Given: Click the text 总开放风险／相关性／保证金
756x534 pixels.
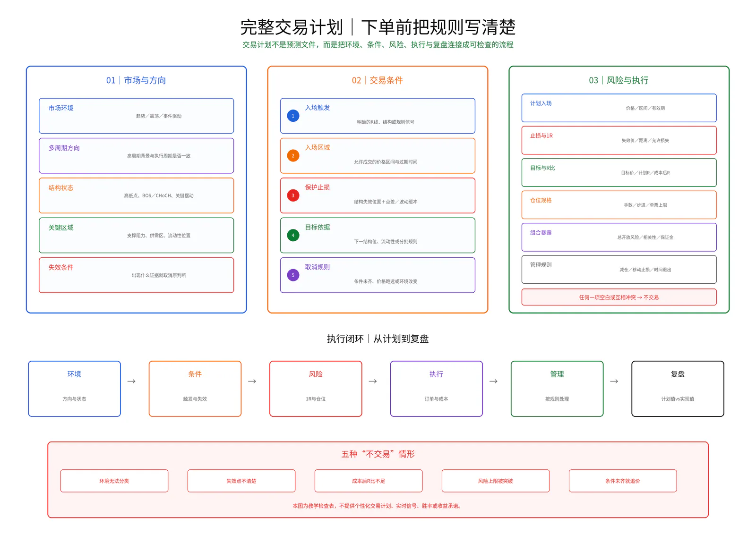Looking at the screenshot, I should 645,237.
